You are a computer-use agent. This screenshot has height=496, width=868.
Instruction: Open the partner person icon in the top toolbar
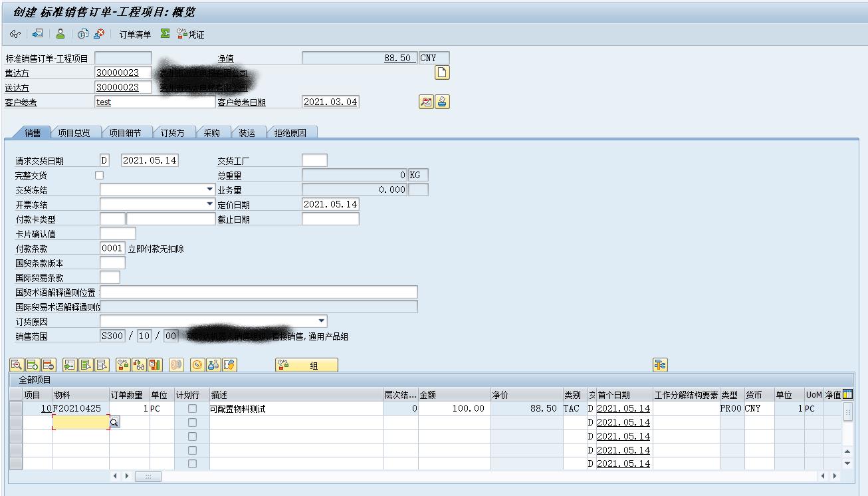point(60,34)
